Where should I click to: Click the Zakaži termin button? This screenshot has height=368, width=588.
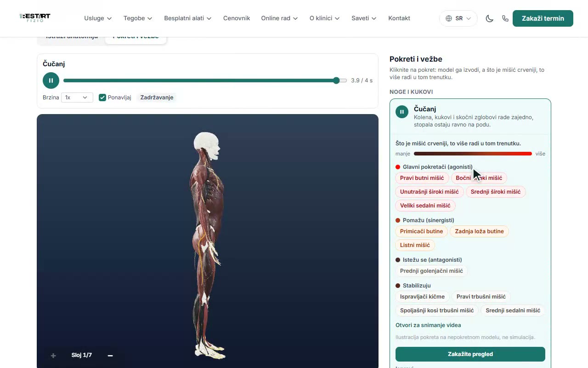[x=543, y=18]
